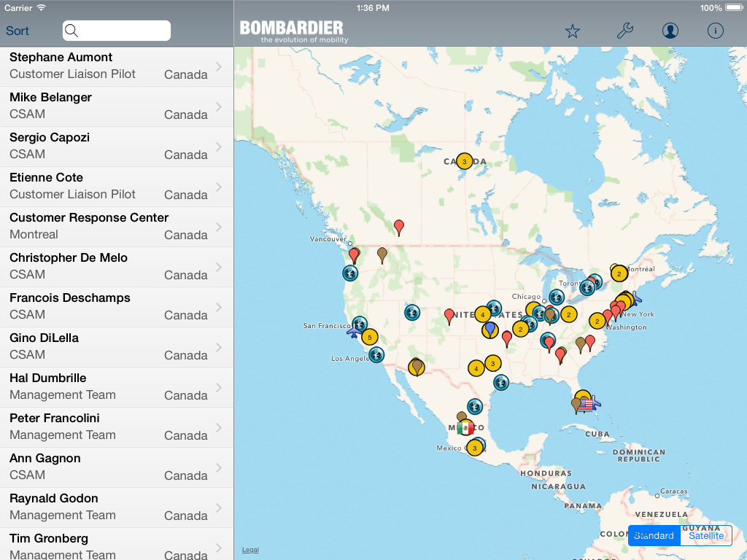Viewport: 747px width, 560px height.
Task: Expand Hal Dumbrille row chevron
Action: pyautogui.click(x=219, y=388)
